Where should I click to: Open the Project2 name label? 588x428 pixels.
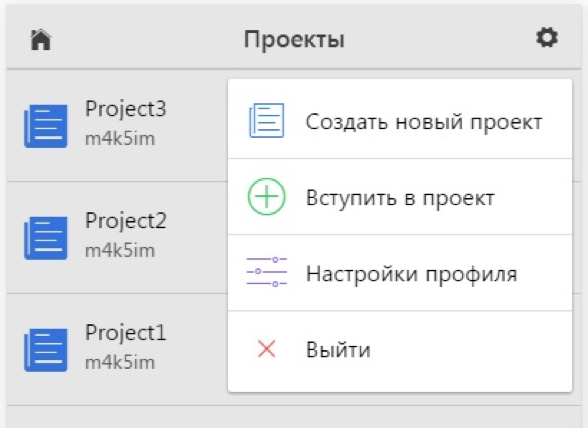point(126,221)
